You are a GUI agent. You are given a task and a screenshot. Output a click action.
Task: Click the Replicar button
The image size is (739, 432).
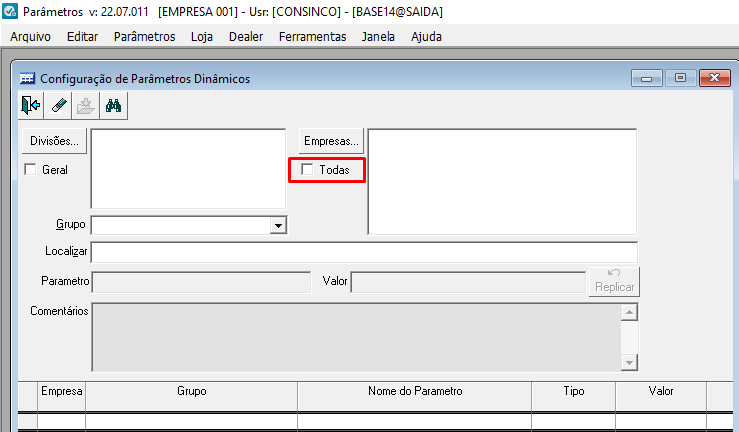pos(614,281)
